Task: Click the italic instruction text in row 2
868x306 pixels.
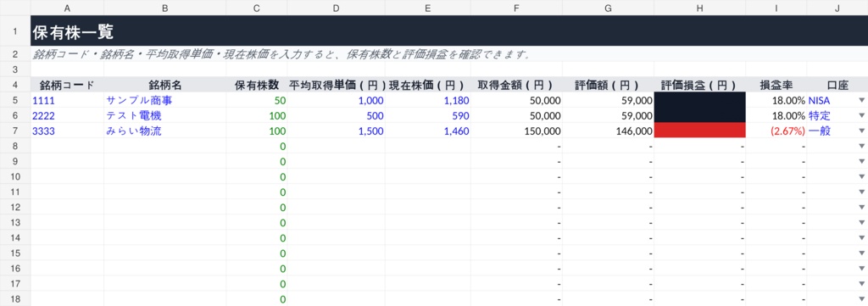Action: [282, 54]
